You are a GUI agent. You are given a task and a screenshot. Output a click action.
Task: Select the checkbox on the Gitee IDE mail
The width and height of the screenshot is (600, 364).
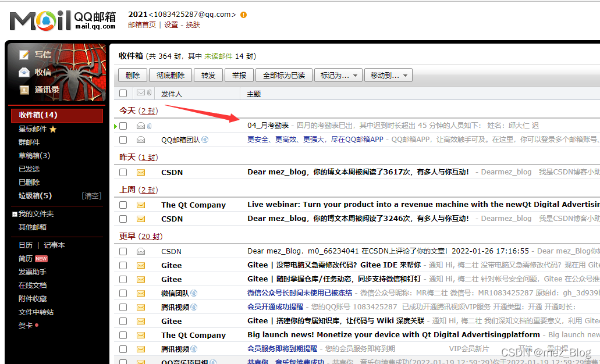point(123,265)
